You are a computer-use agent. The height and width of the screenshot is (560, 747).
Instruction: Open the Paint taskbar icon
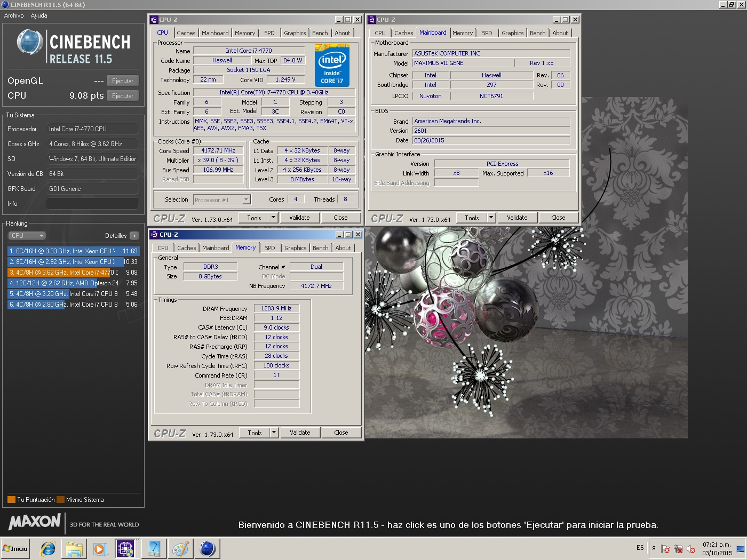coord(180,549)
